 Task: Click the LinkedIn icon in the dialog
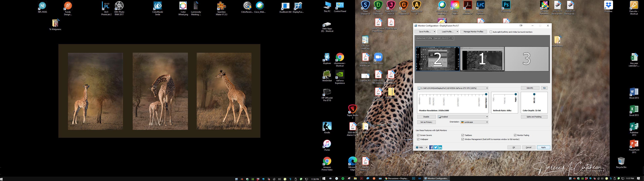coord(440,148)
